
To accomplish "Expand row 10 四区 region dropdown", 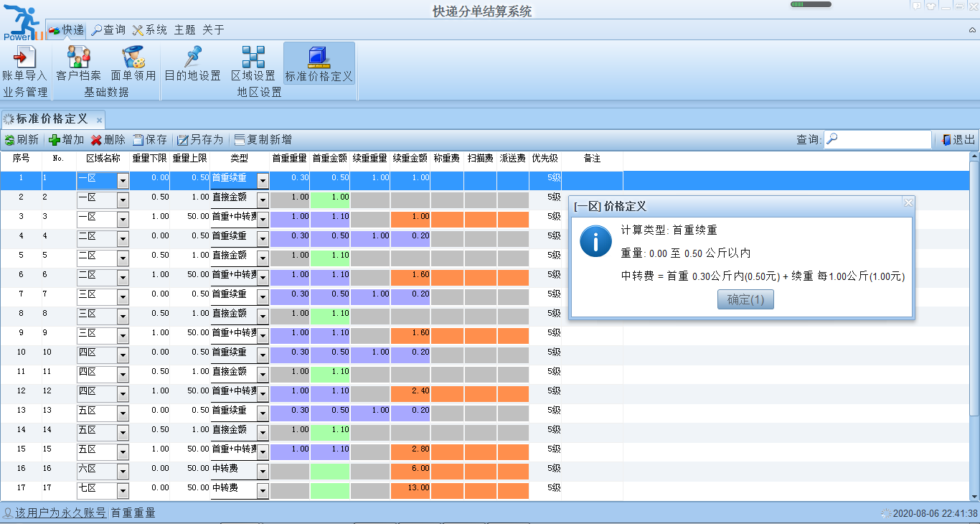I will coord(123,355).
